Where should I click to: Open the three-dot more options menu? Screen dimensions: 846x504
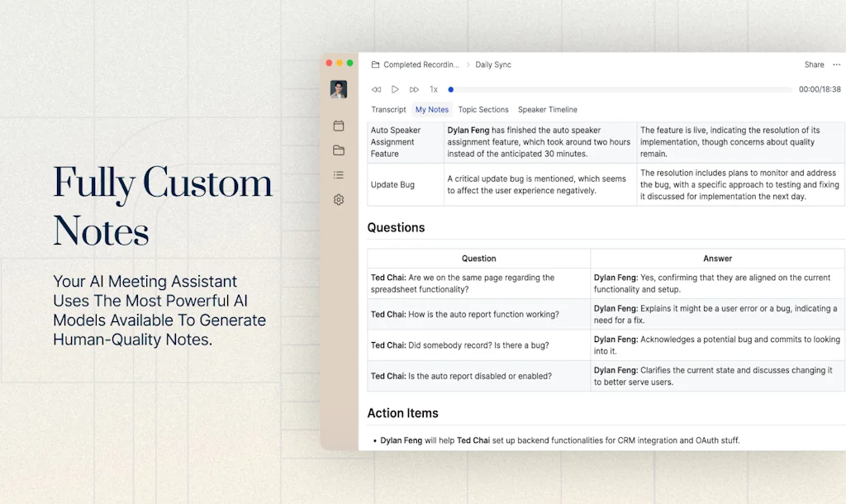tap(837, 64)
